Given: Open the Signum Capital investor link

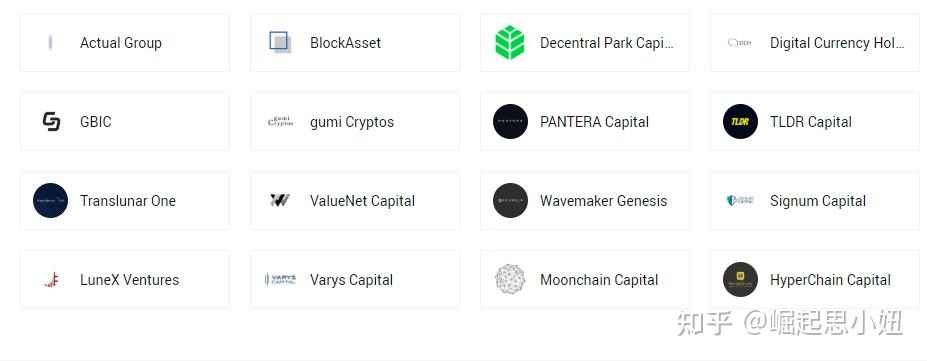Looking at the screenshot, I should (x=815, y=200).
